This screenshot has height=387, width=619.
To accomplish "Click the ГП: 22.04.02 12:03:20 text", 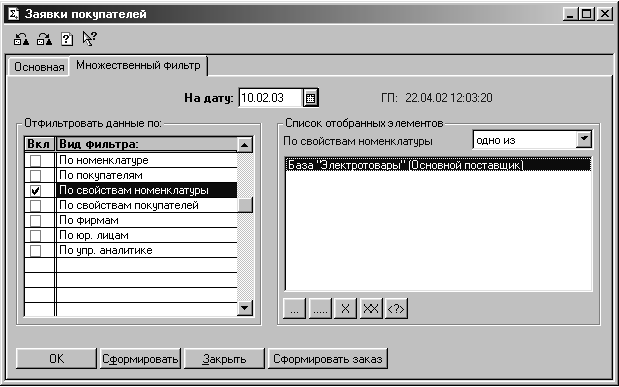I will click(x=437, y=98).
